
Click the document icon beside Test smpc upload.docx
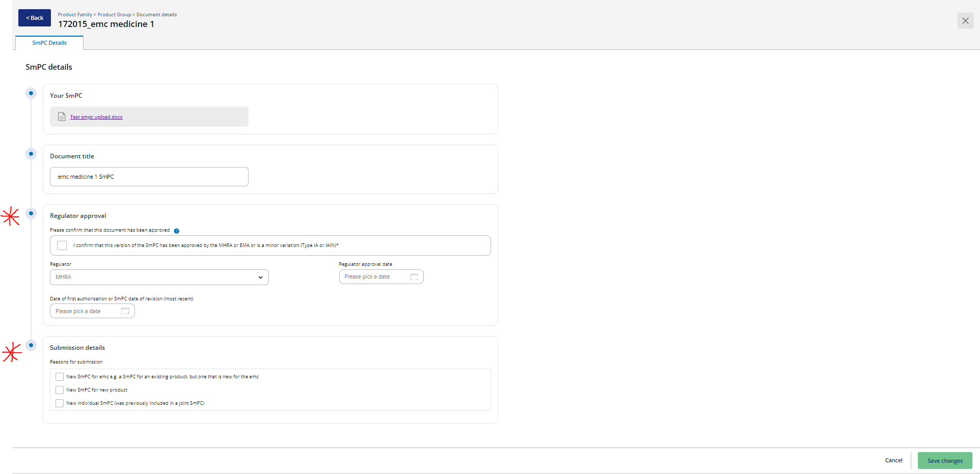[62, 117]
